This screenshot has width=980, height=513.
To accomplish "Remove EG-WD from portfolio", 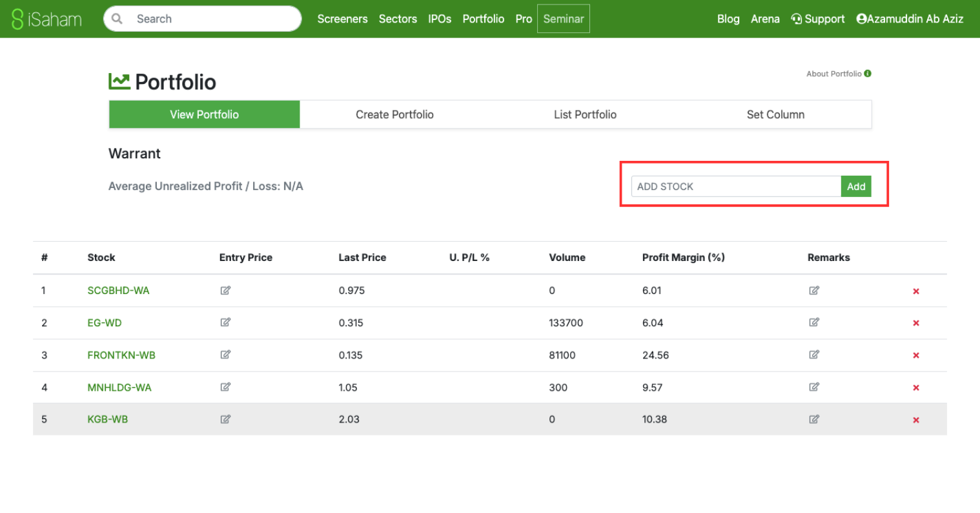I will click(915, 323).
